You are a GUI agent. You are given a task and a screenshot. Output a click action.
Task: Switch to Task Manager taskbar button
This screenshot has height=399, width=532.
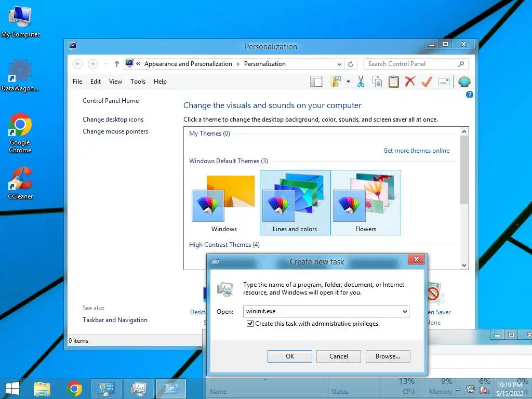[x=138, y=389]
